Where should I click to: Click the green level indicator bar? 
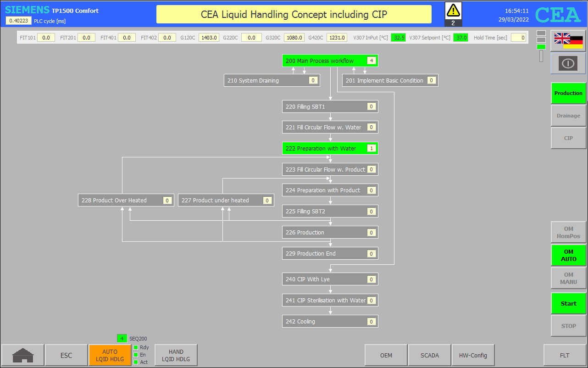pos(541,46)
